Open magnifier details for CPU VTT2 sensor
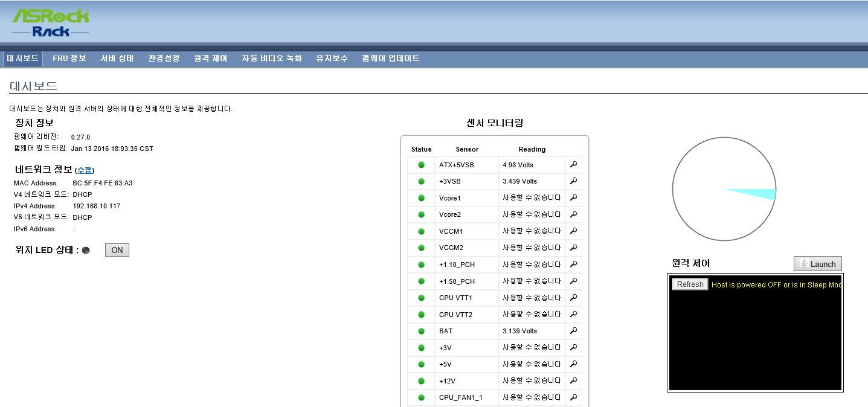Screen dimensions: 868x407 pos(573,314)
